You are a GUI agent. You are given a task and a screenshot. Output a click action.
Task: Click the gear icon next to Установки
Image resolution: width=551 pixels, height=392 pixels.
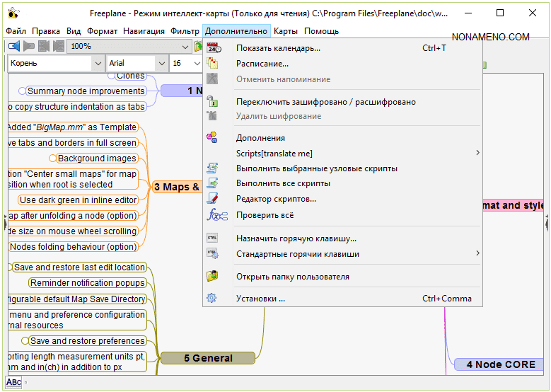point(212,299)
